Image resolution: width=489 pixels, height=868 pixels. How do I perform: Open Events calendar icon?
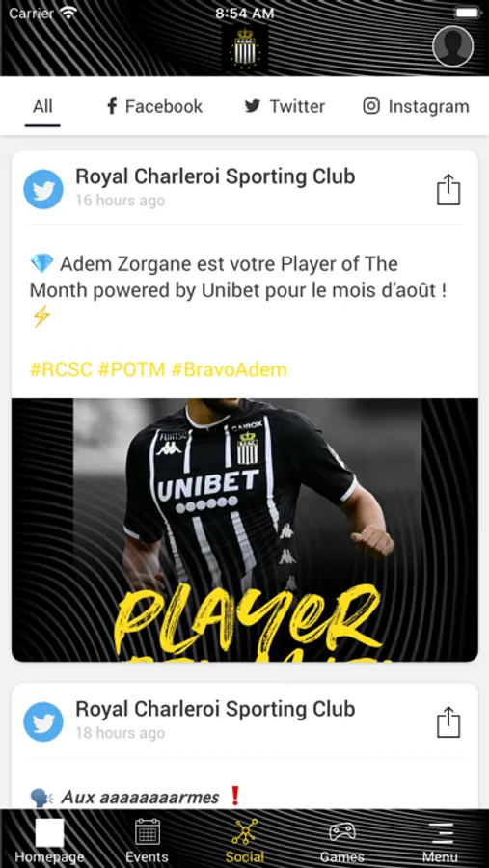click(148, 832)
